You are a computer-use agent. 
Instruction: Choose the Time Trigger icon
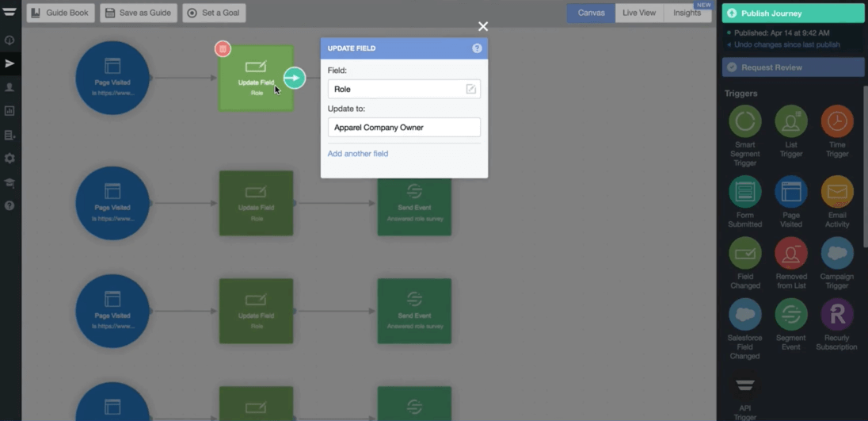coord(837,121)
